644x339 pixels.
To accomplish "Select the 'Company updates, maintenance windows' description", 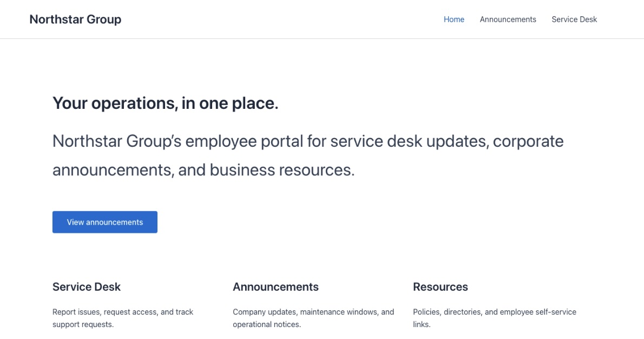I will (x=313, y=318).
